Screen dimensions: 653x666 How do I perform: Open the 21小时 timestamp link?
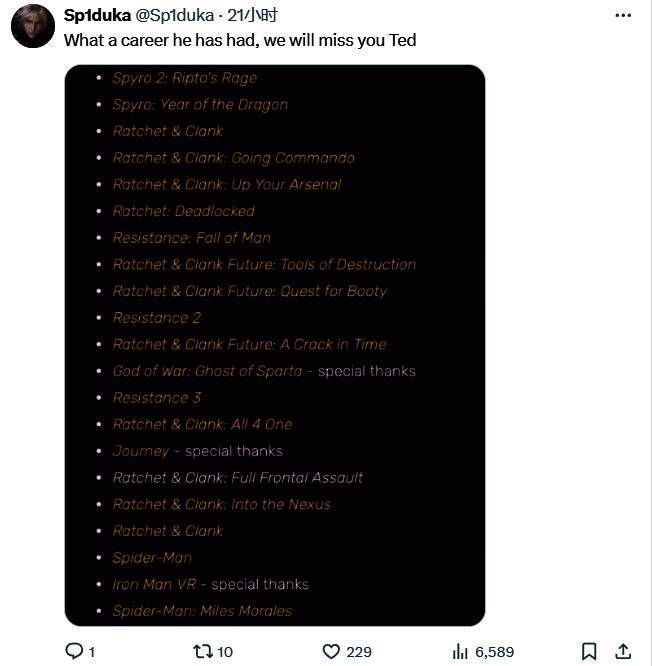click(252, 15)
